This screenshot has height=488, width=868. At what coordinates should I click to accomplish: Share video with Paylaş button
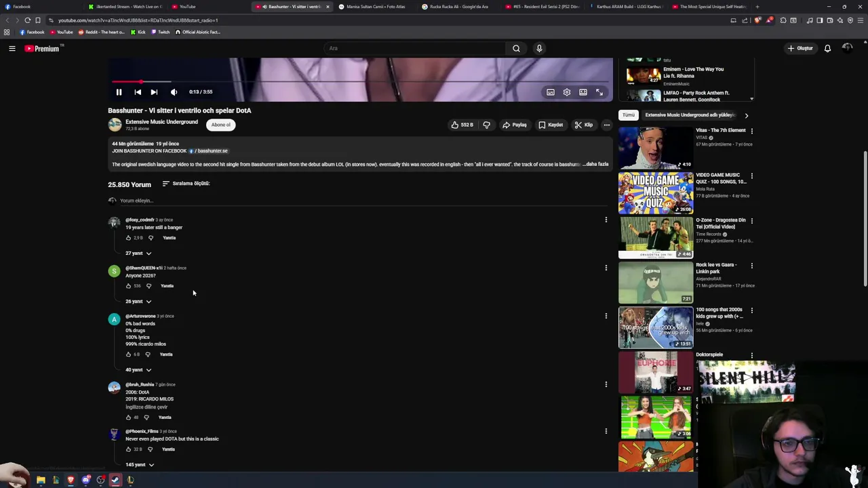[x=515, y=125]
